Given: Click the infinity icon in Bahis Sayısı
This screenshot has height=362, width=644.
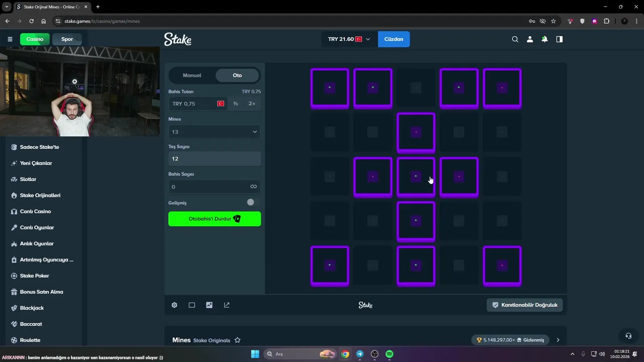Looking at the screenshot, I should [254, 187].
